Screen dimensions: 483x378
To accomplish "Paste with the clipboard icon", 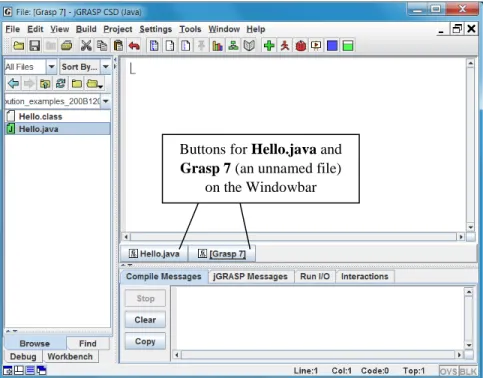I will pos(118,45).
